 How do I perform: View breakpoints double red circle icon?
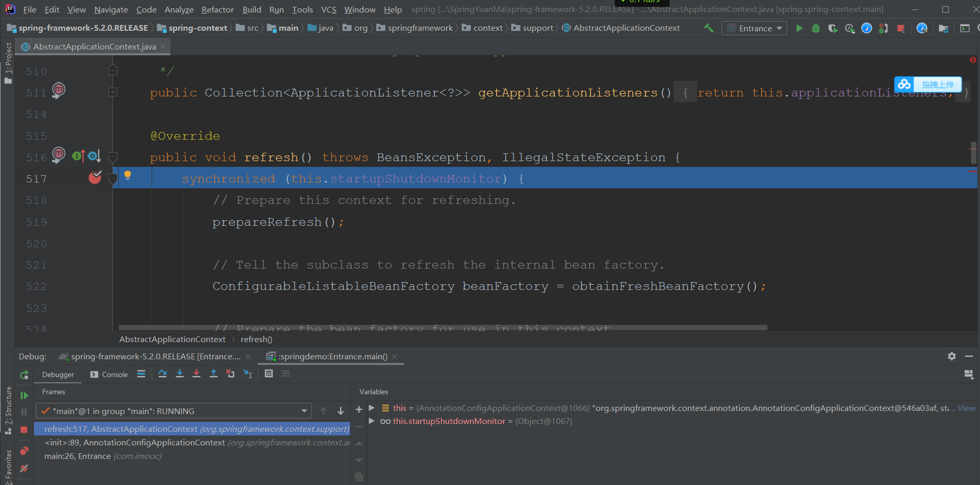pos(24,451)
